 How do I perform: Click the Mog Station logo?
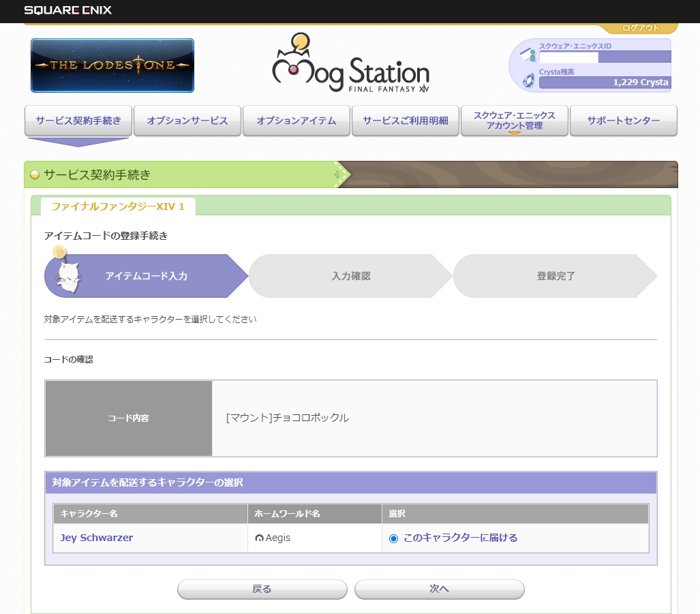click(350, 64)
